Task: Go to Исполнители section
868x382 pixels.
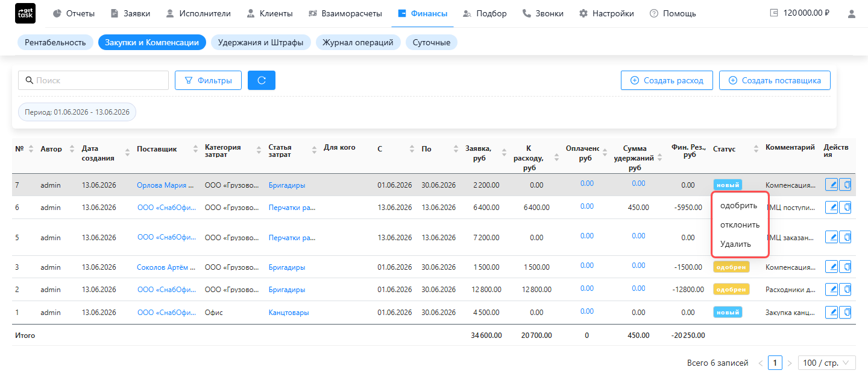Action: (x=198, y=13)
